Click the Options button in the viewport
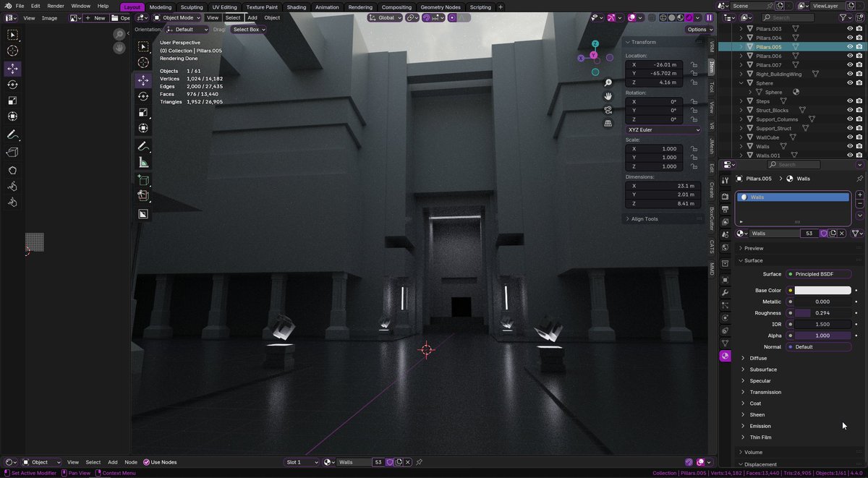The width and height of the screenshot is (868, 478). click(x=699, y=30)
